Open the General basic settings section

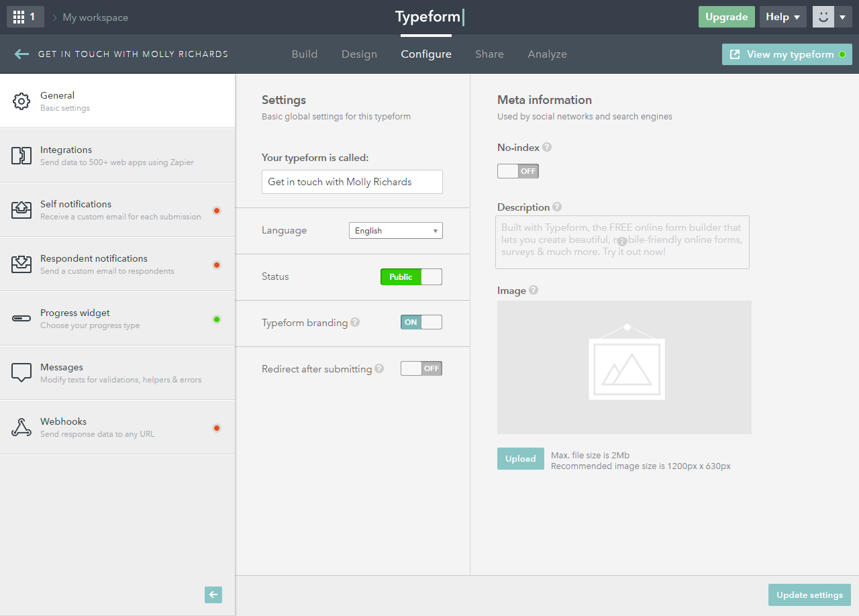coord(117,101)
